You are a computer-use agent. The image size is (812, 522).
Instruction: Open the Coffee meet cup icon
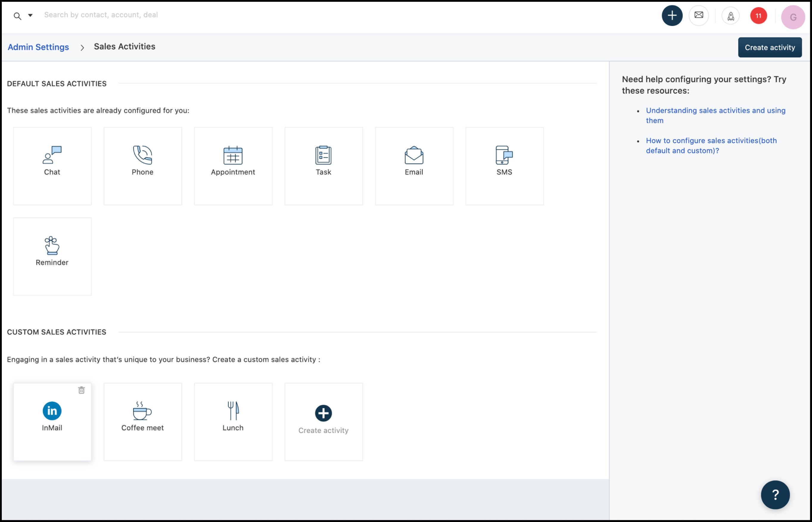tap(142, 410)
